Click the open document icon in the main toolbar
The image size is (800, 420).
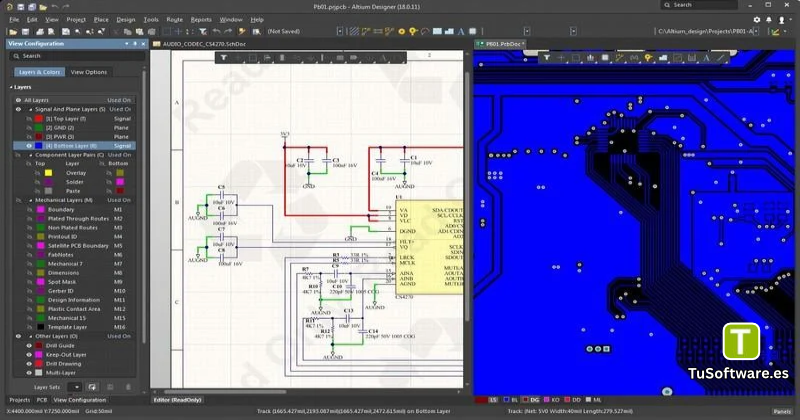13,32
